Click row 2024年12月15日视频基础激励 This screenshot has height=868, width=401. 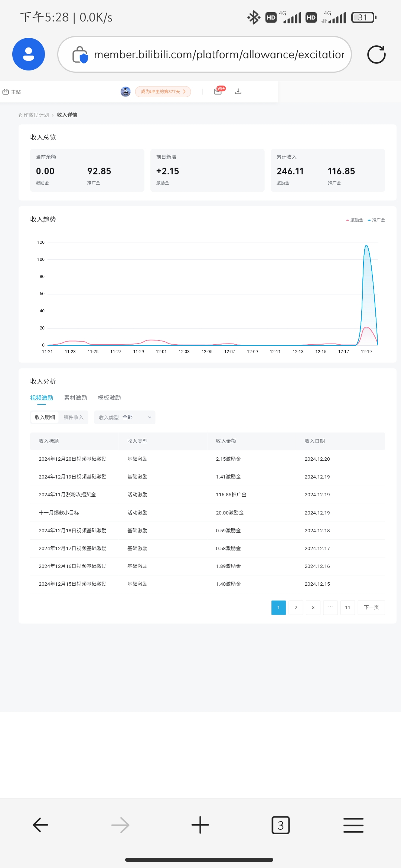(x=207, y=584)
